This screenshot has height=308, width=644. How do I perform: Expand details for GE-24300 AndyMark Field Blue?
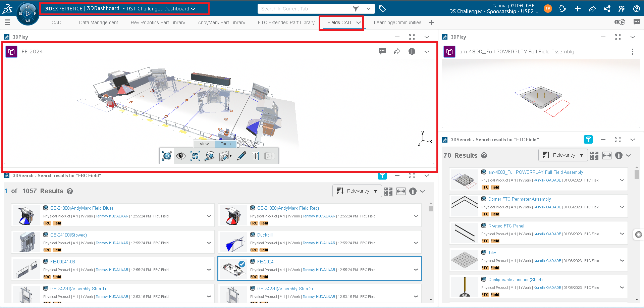pyautogui.click(x=209, y=215)
